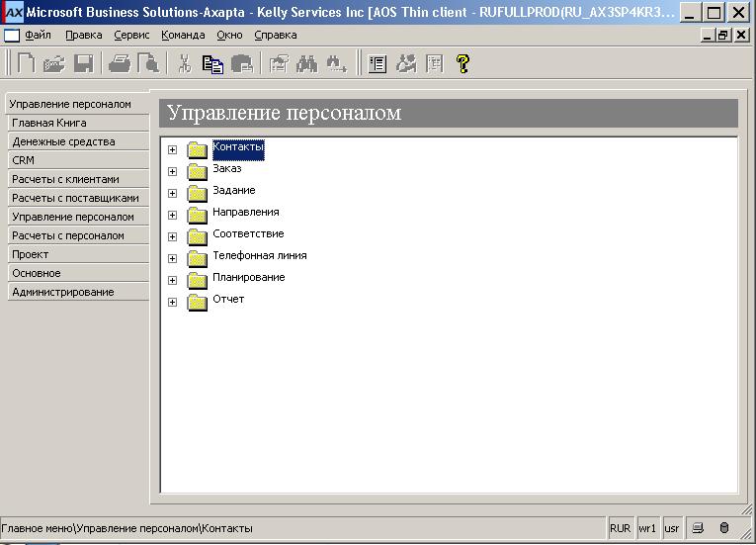Restore the inner MDI child window
Image resolution: width=756 pixels, height=545 pixels.
tap(722, 36)
